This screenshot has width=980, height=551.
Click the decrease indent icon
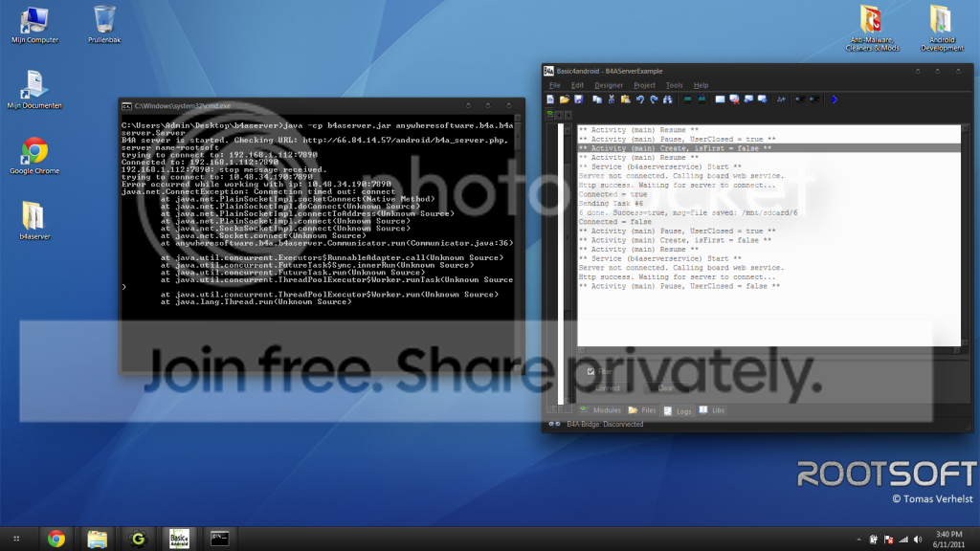pos(800,99)
